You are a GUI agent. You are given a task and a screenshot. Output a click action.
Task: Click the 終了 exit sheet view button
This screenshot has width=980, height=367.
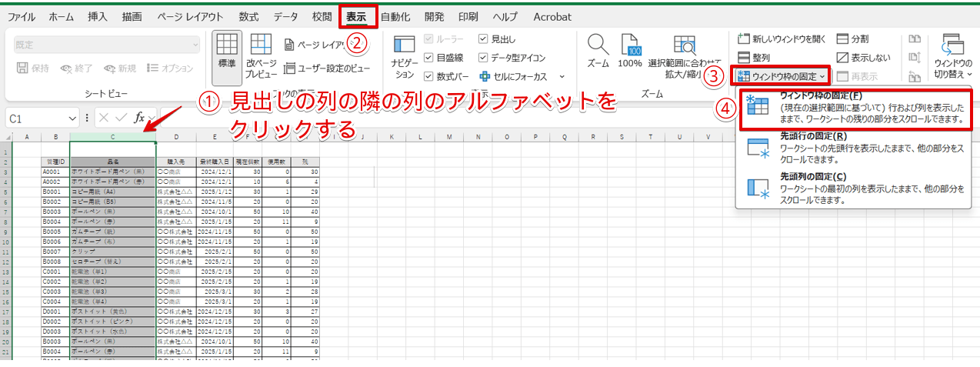click(76, 68)
